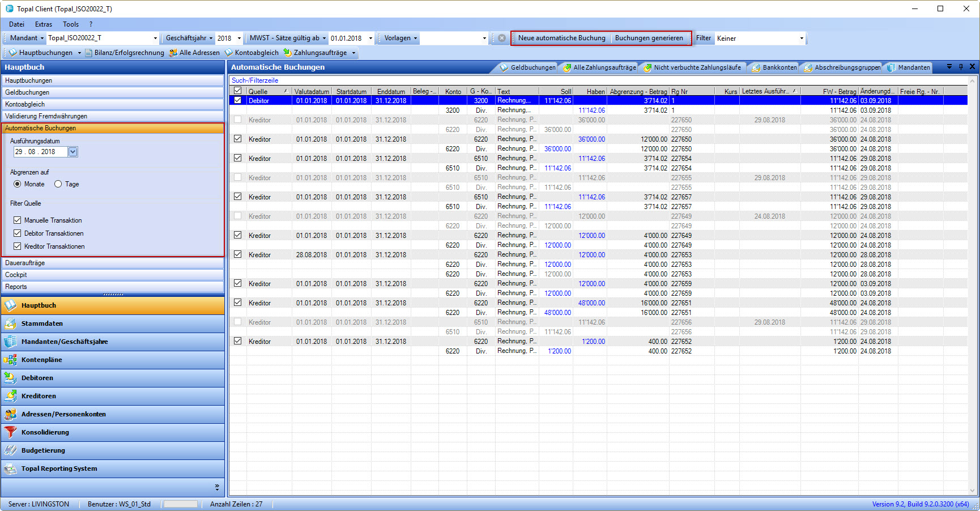
Task: Click the Stammdaten navigation icon
Action: [10, 323]
